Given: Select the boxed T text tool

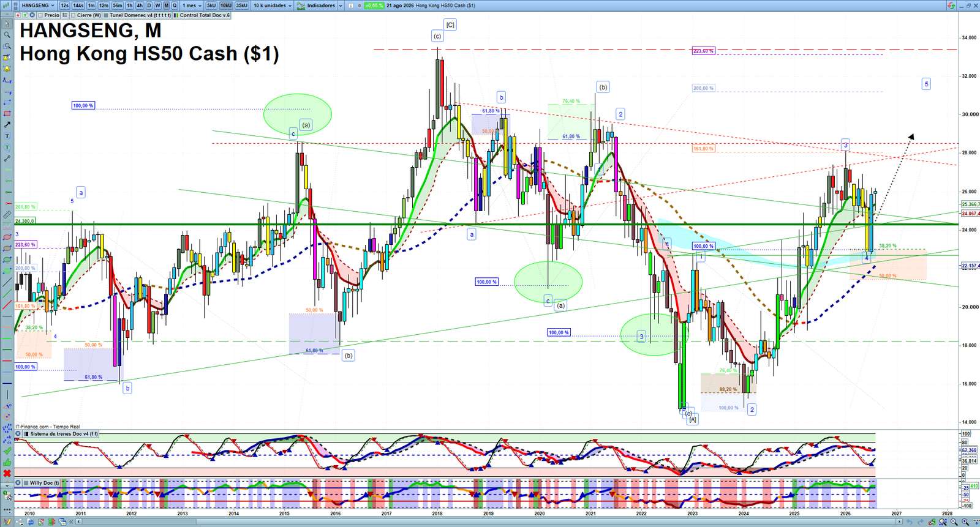Looking at the screenshot, I should 7,136.
